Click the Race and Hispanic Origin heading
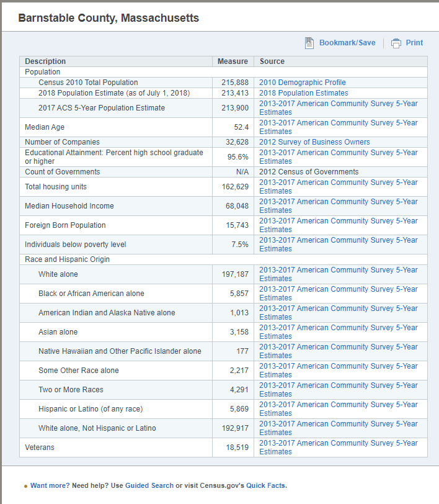This screenshot has width=439, height=504. tap(67, 259)
